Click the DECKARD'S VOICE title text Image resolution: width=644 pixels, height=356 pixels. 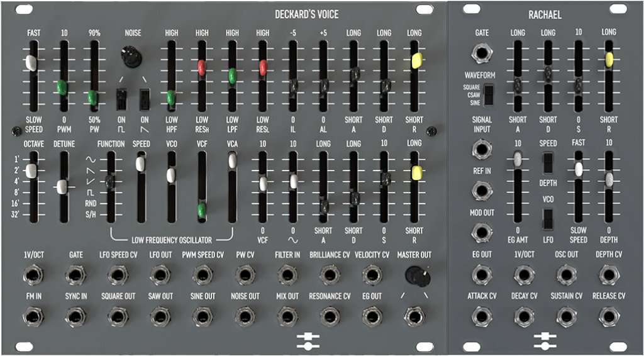tap(307, 14)
